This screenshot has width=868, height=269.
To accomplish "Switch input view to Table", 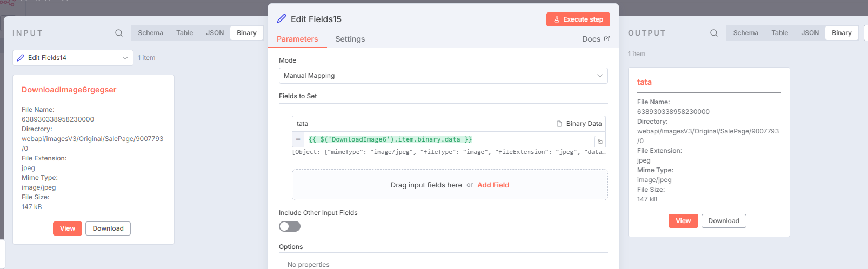I will coord(184,33).
